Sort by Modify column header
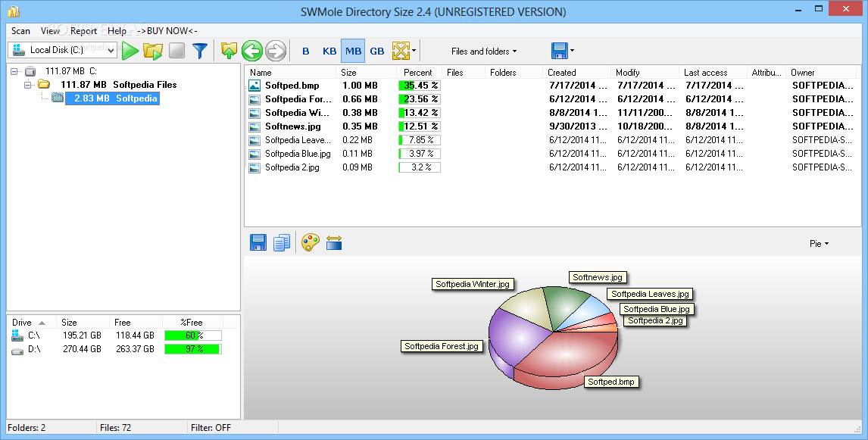868x440 pixels. coord(645,73)
